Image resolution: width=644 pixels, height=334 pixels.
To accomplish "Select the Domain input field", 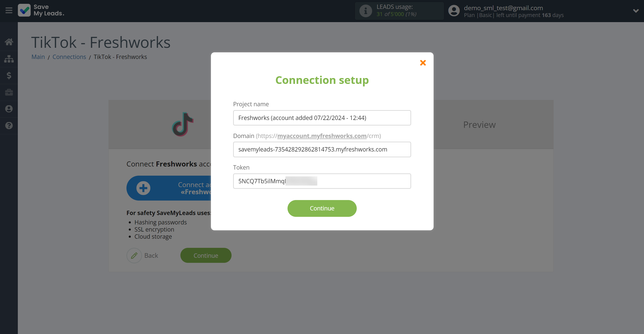I will [322, 149].
